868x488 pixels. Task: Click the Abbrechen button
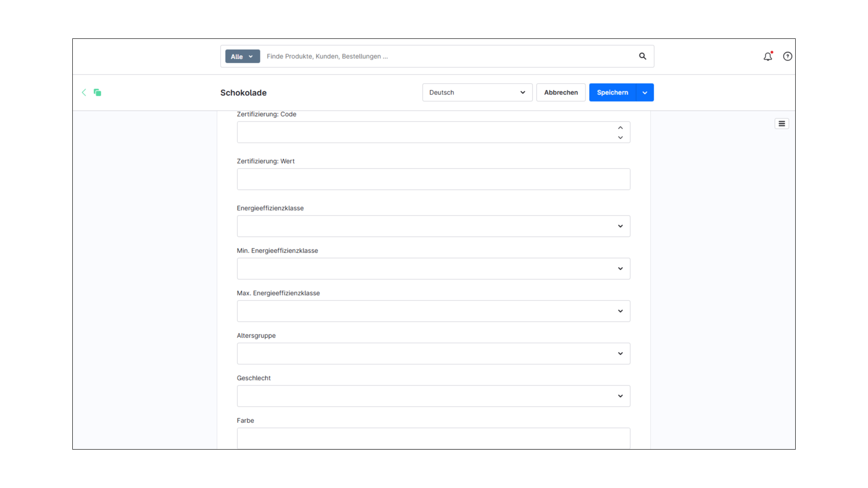tap(561, 92)
